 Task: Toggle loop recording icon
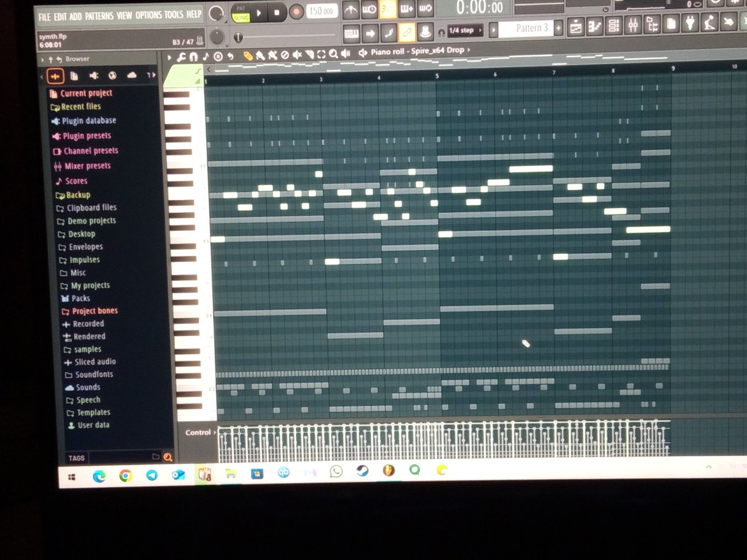click(x=426, y=8)
